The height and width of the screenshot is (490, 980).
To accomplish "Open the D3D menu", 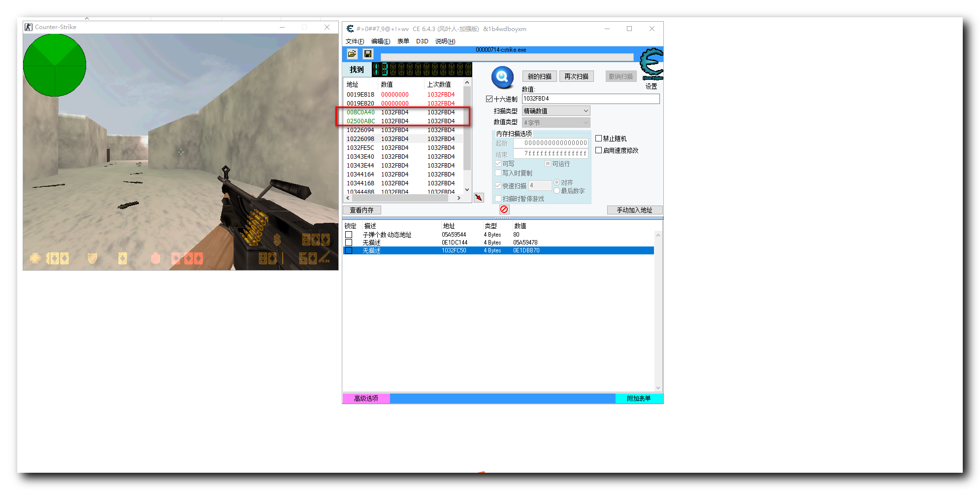I will (422, 41).
